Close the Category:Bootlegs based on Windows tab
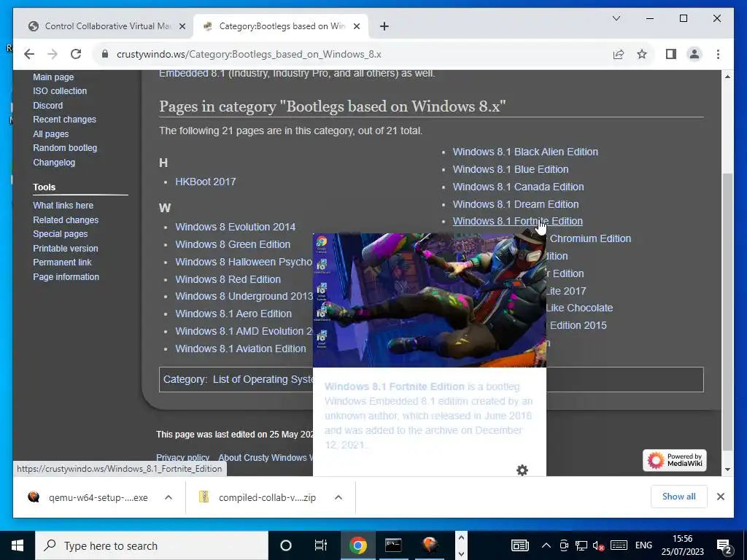The width and height of the screenshot is (747, 560). pos(356,26)
